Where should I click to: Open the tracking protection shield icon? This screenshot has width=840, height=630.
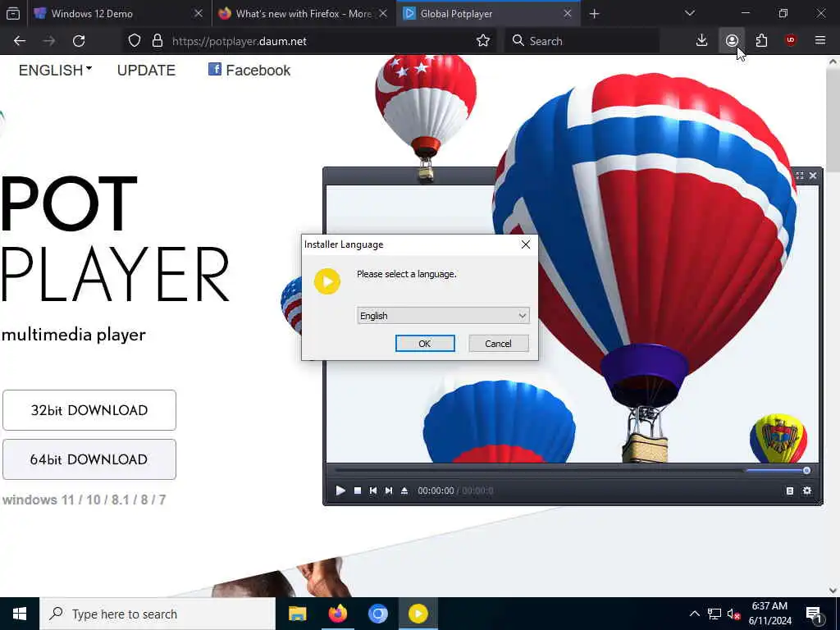tap(135, 41)
